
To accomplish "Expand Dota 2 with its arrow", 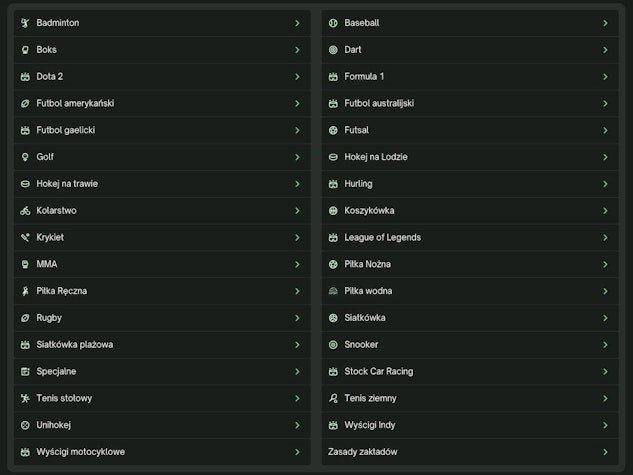I will [297, 76].
